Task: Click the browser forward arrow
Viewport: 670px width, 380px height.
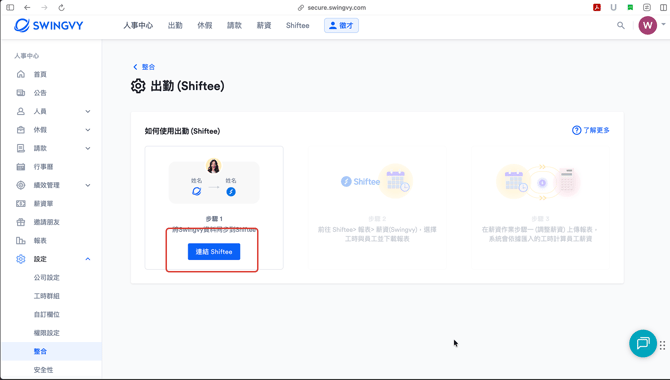Action: pyautogui.click(x=44, y=8)
